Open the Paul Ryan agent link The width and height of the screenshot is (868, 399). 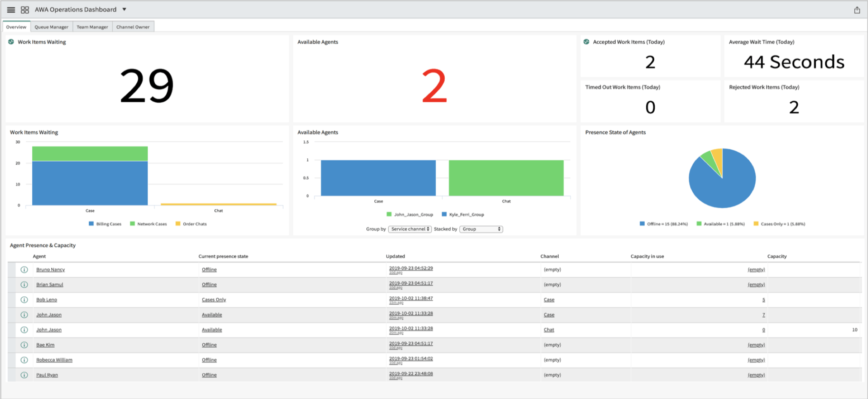pos(47,375)
